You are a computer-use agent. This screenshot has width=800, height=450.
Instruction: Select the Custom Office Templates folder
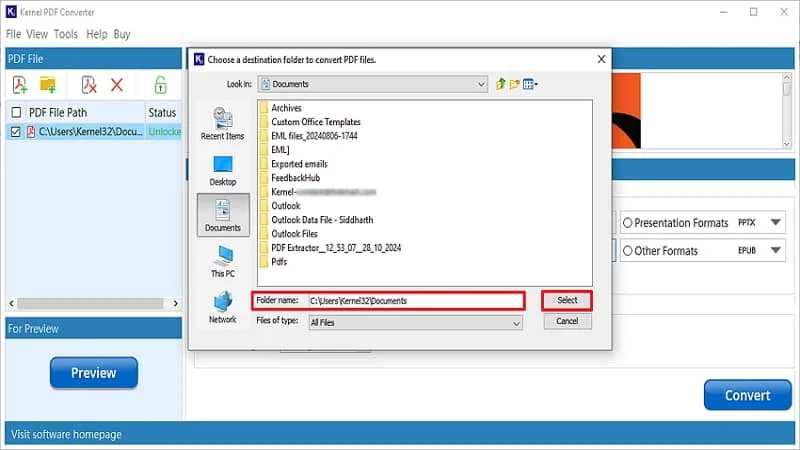coord(316,122)
